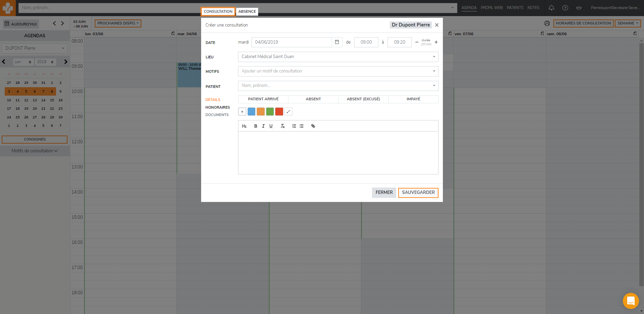
Task: Apply italic formatting in the editor
Action: 263,126
